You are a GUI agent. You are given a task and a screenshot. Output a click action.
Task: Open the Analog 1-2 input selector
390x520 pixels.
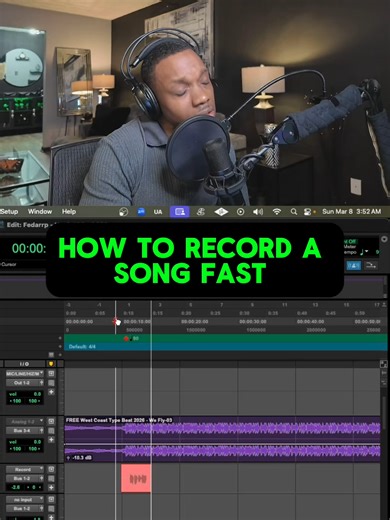(25, 422)
